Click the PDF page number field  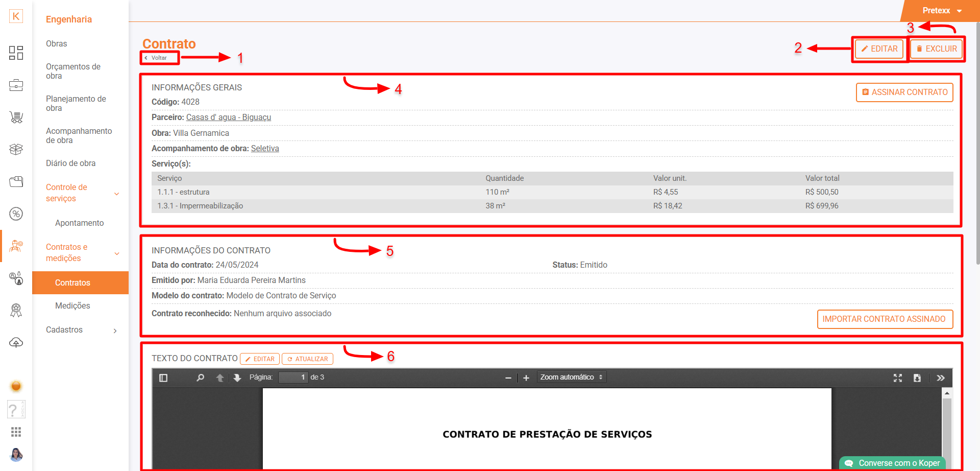[x=293, y=378]
